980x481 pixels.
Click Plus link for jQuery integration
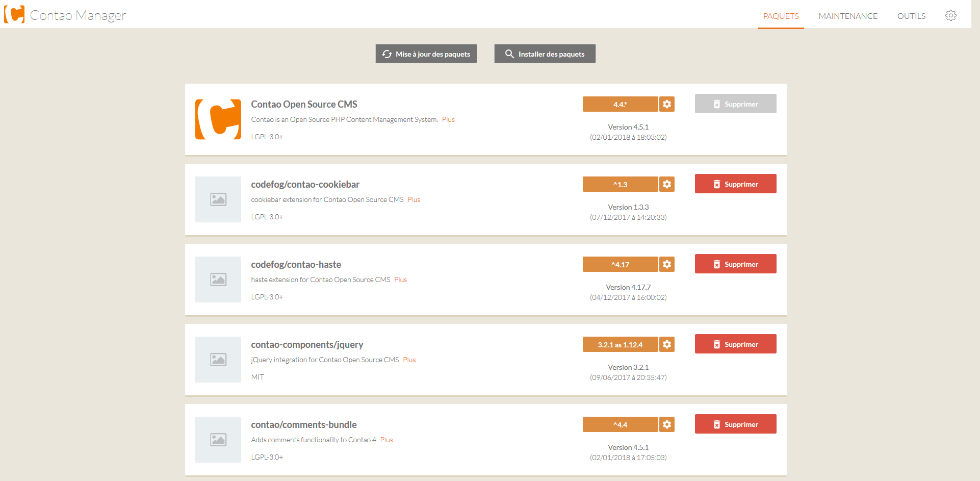click(x=409, y=360)
